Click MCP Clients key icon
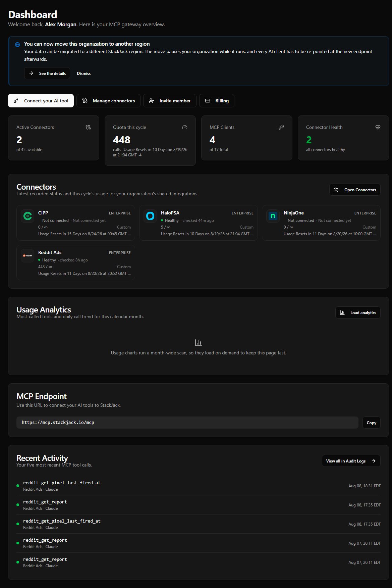This screenshot has width=392, height=588. coord(281,127)
